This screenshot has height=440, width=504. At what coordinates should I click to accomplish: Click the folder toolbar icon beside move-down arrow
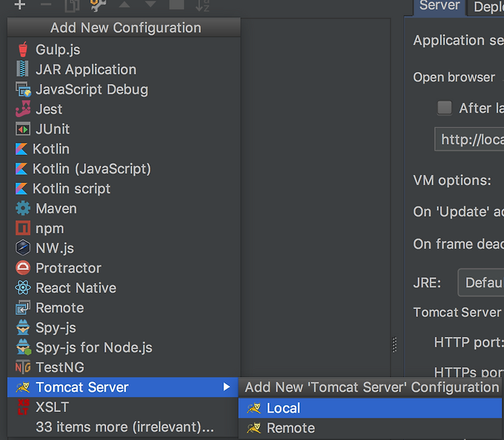176,4
